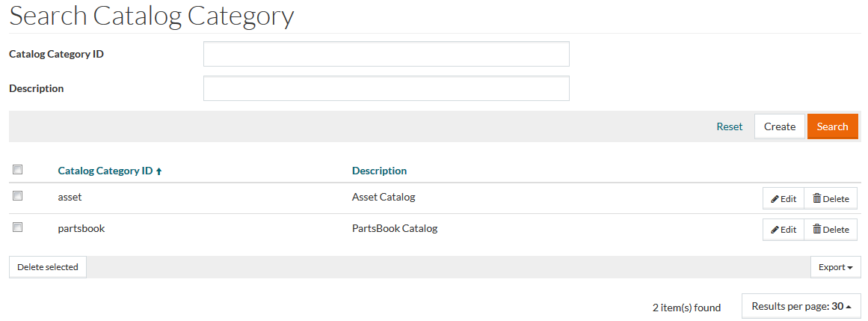Click the Delete selected button
868x321 pixels.
pyautogui.click(x=48, y=267)
